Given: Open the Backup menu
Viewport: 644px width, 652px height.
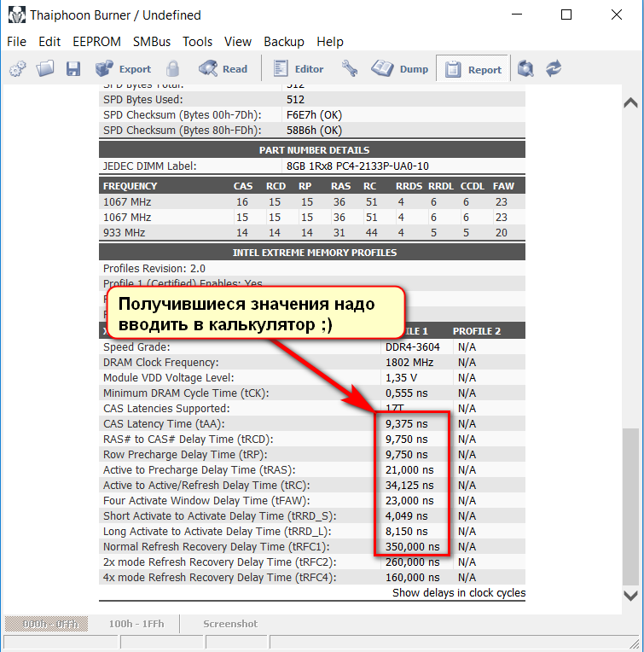Looking at the screenshot, I should coord(284,42).
